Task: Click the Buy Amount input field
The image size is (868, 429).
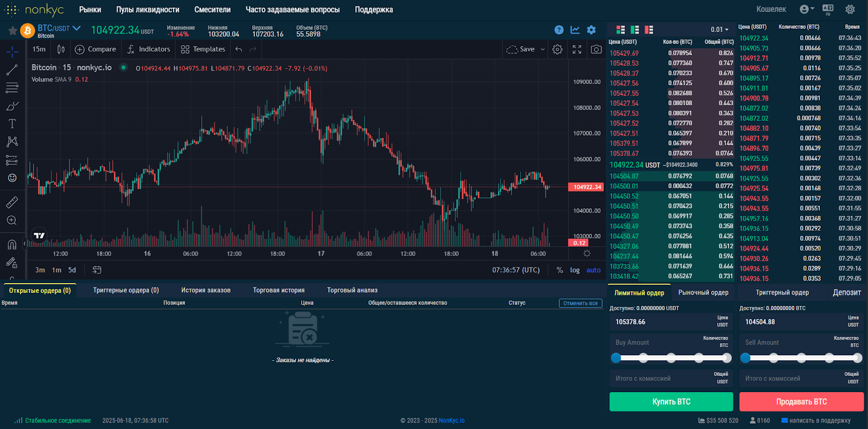Action: point(671,342)
